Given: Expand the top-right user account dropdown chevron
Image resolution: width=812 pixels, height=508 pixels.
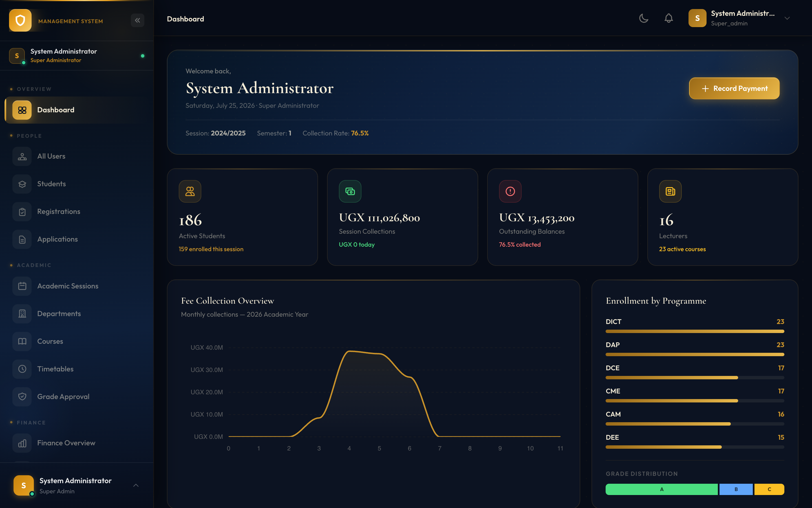Looking at the screenshot, I should (x=787, y=18).
